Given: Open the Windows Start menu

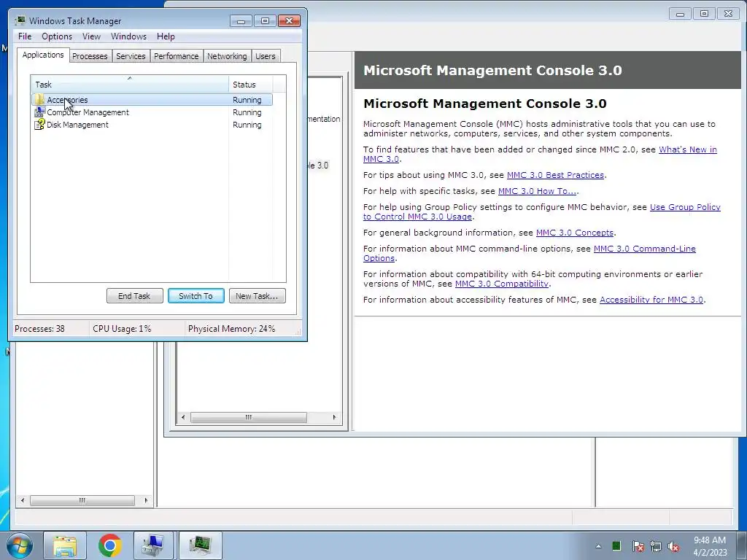Looking at the screenshot, I should [x=20, y=545].
